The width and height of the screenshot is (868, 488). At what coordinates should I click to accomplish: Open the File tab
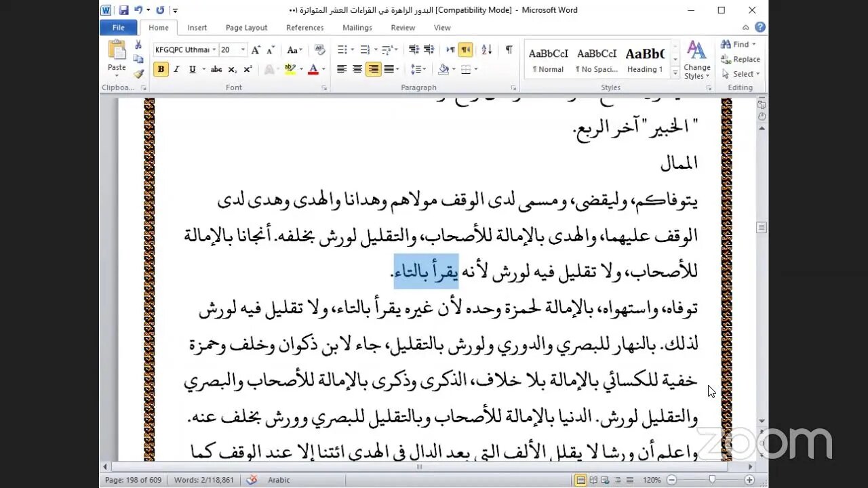118,28
